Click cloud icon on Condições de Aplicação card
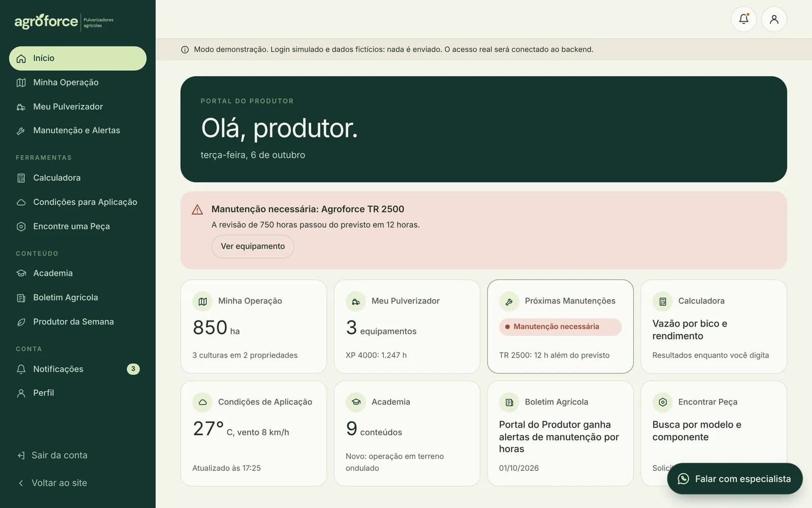Screen dimensions: 812x508 (x=202, y=402)
